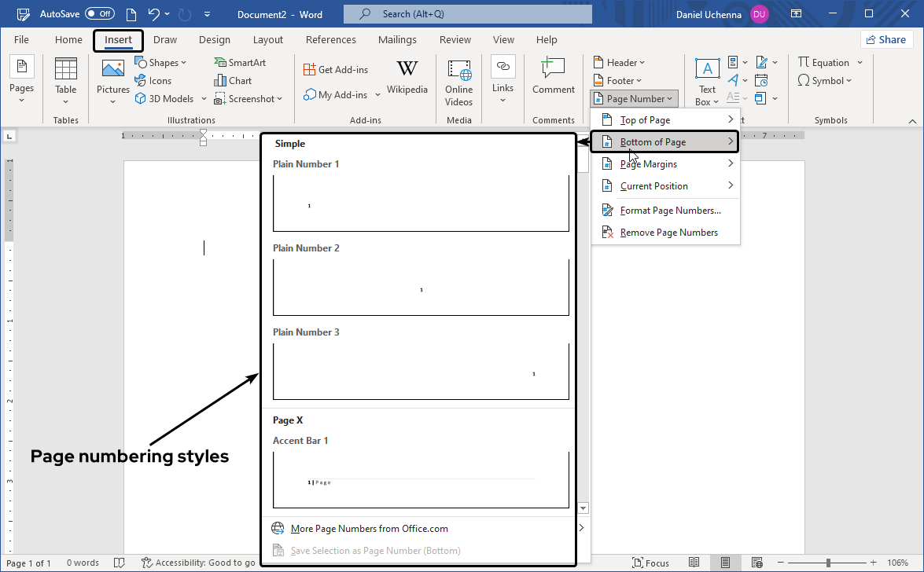Click the Share button

click(886, 40)
